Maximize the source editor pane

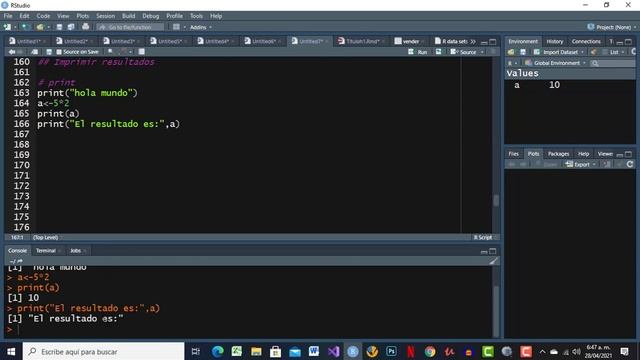(x=493, y=42)
